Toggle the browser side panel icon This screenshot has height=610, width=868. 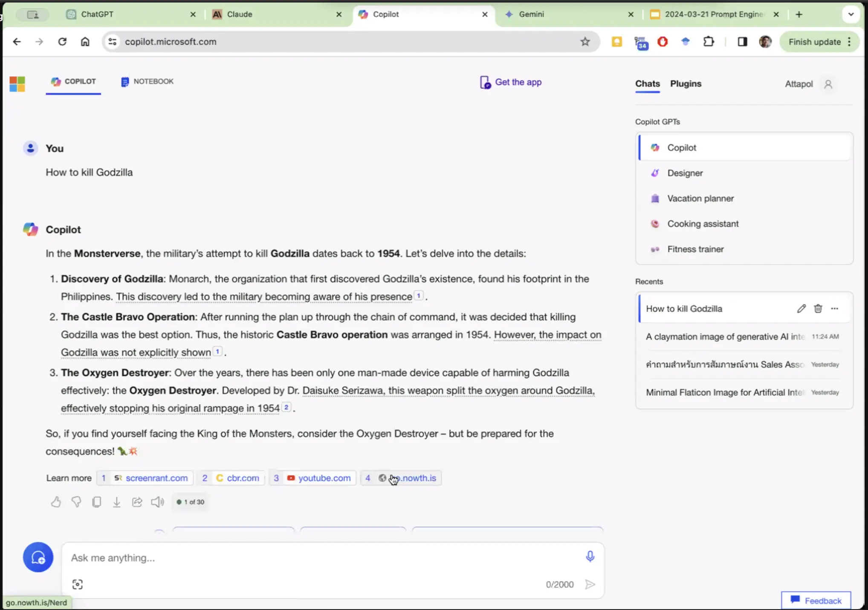click(742, 41)
